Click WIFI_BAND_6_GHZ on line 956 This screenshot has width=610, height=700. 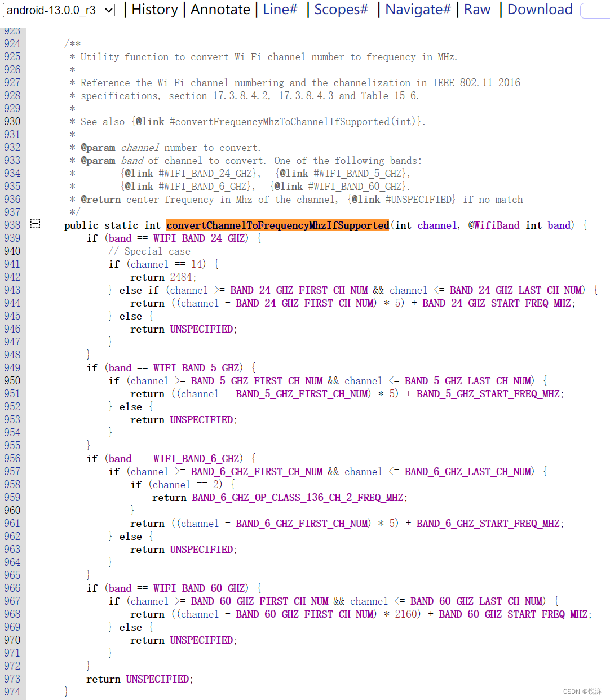click(197, 459)
